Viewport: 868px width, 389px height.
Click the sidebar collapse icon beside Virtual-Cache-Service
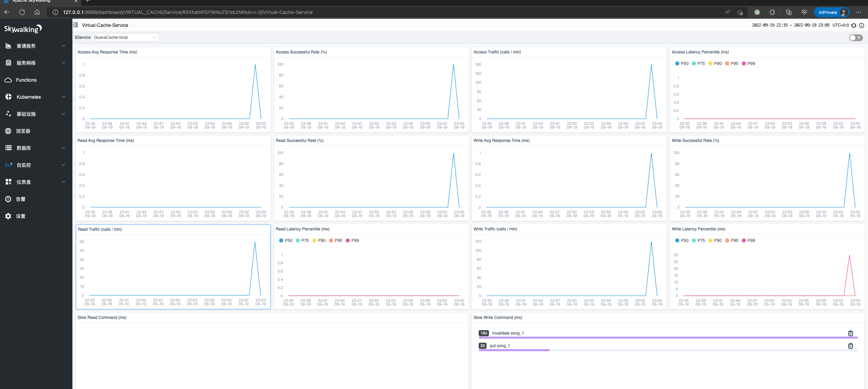76,25
